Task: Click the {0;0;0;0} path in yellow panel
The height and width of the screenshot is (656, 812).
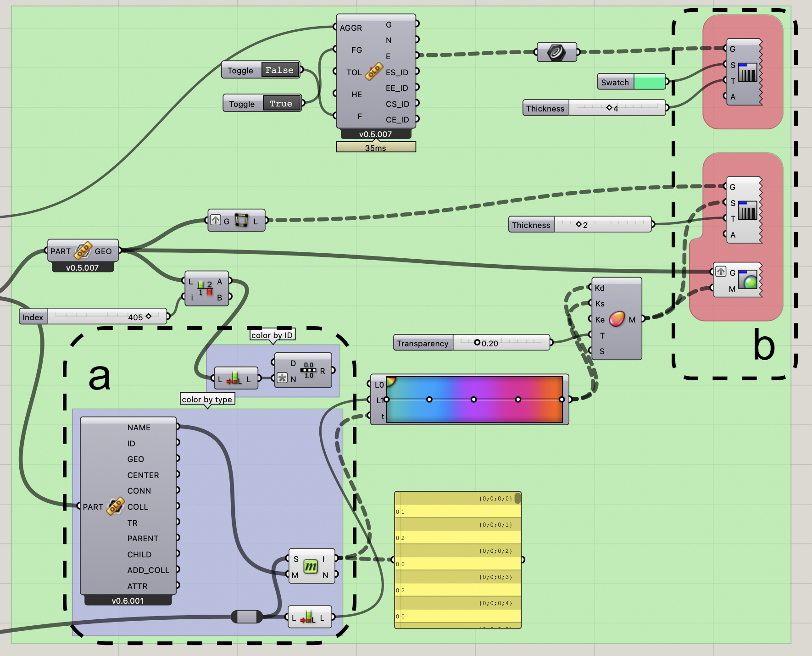Action: pos(495,498)
